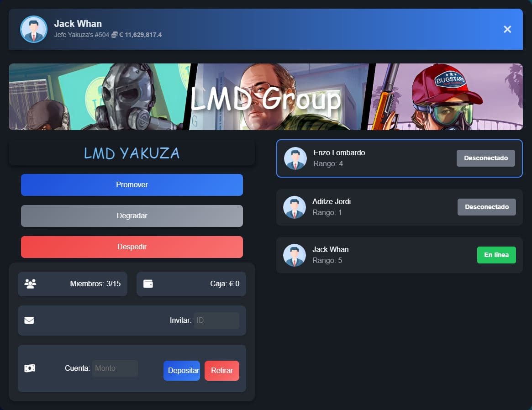
Task: Click the LMD YAKUZA title
Action: click(x=132, y=153)
